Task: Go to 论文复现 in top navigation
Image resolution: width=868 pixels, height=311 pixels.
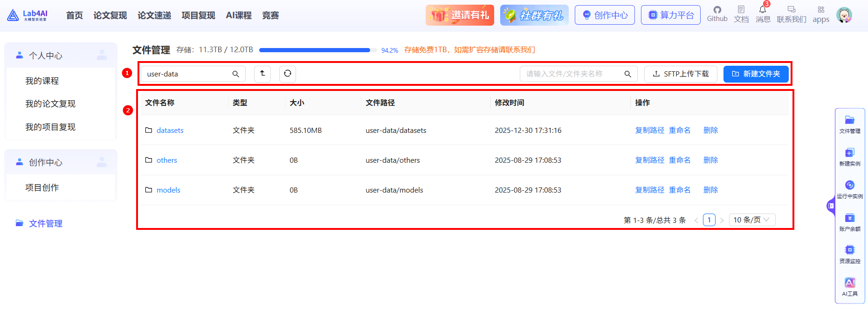Action: [110, 15]
